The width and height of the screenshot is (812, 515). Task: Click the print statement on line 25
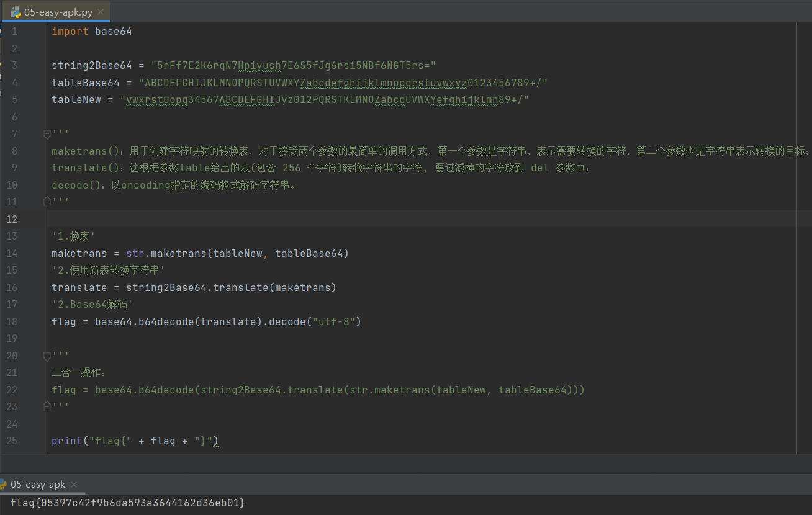[135, 441]
